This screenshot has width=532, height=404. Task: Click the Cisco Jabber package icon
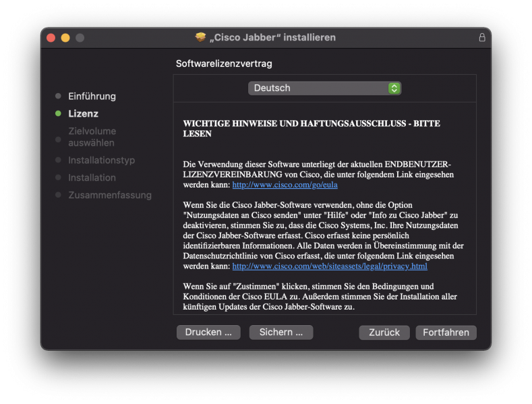[200, 37]
